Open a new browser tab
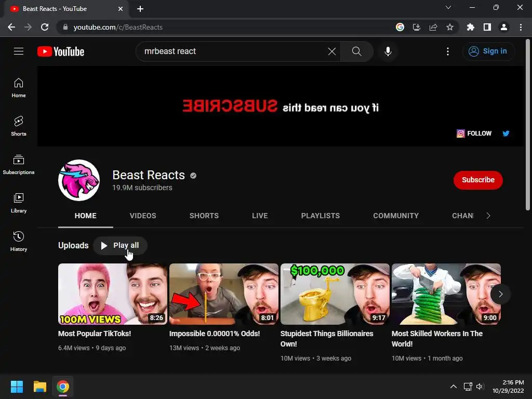This screenshot has height=399, width=532. 140,9
